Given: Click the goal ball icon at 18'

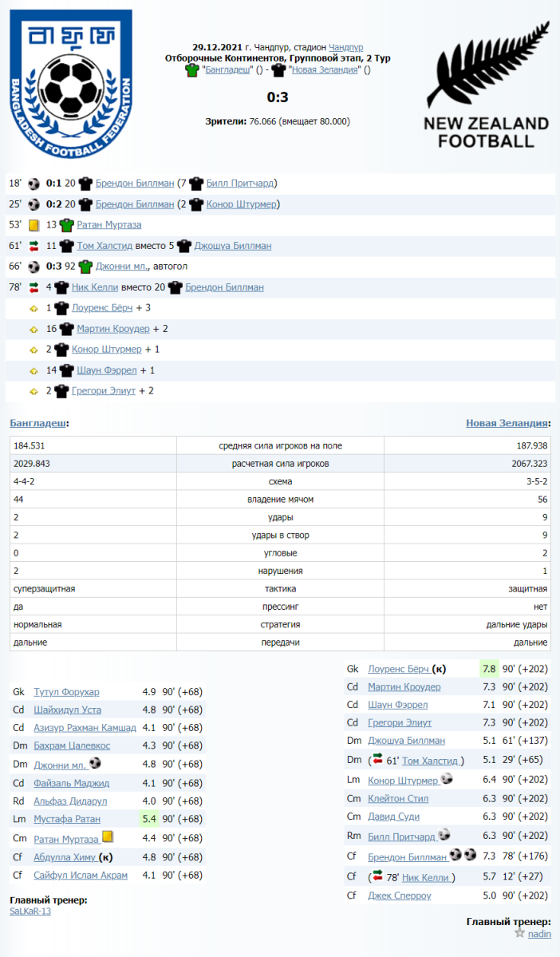Looking at the screenshot, I should [x=34, y=183].
